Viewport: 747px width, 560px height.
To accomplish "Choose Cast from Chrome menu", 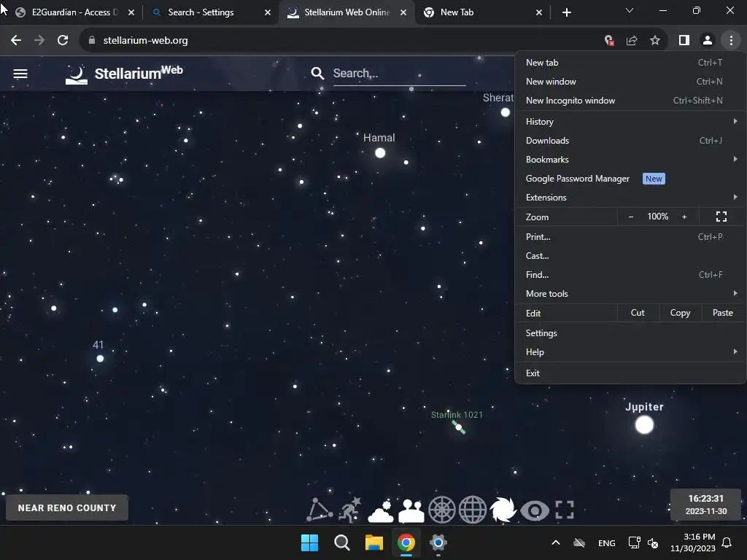I will click(x=630, y=256).
